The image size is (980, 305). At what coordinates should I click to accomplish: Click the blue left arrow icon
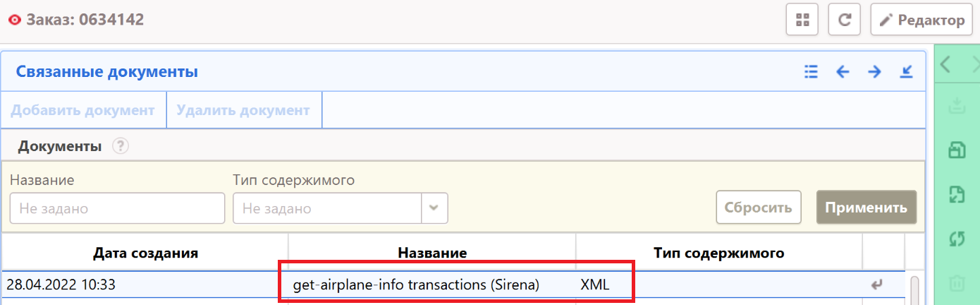(x=843, y=71)
